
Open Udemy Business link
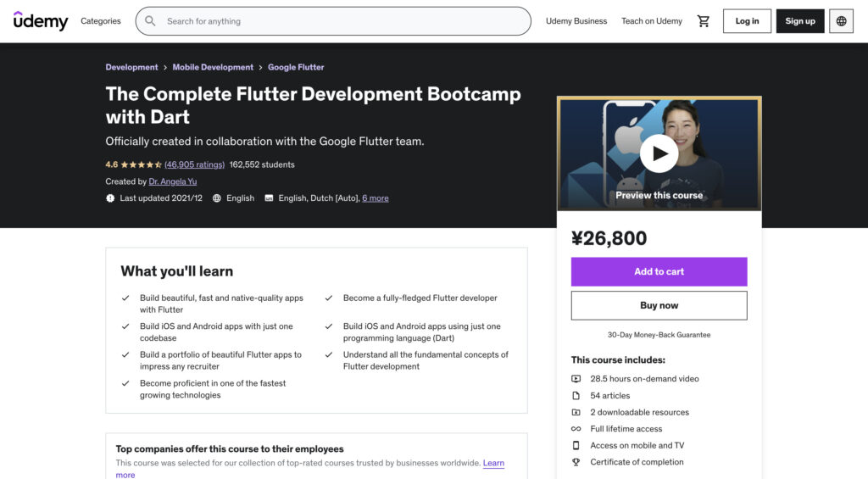point(576,21)
